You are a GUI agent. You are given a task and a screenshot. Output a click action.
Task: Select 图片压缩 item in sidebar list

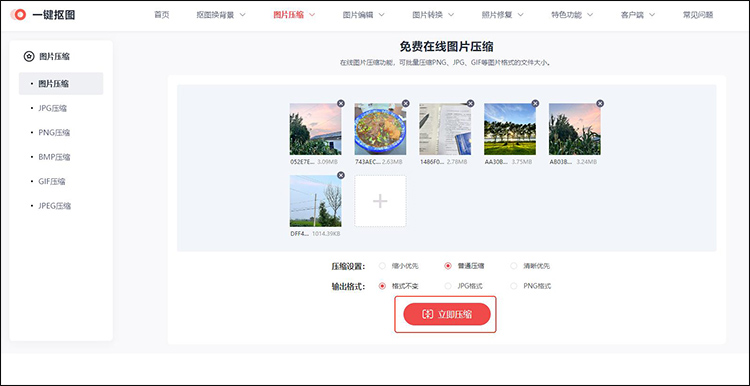(x=61, y=83)
